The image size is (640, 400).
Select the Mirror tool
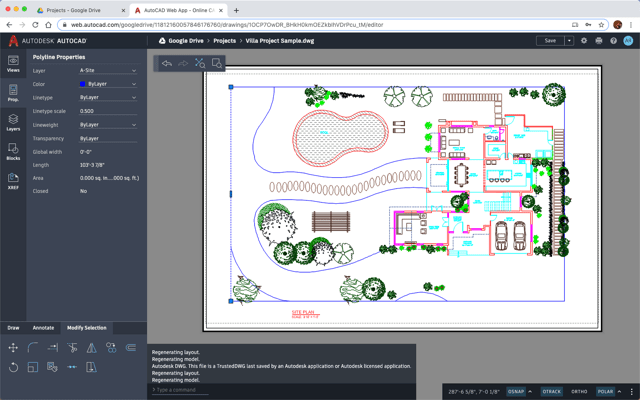pyautogui.click(x=91, y=348)
